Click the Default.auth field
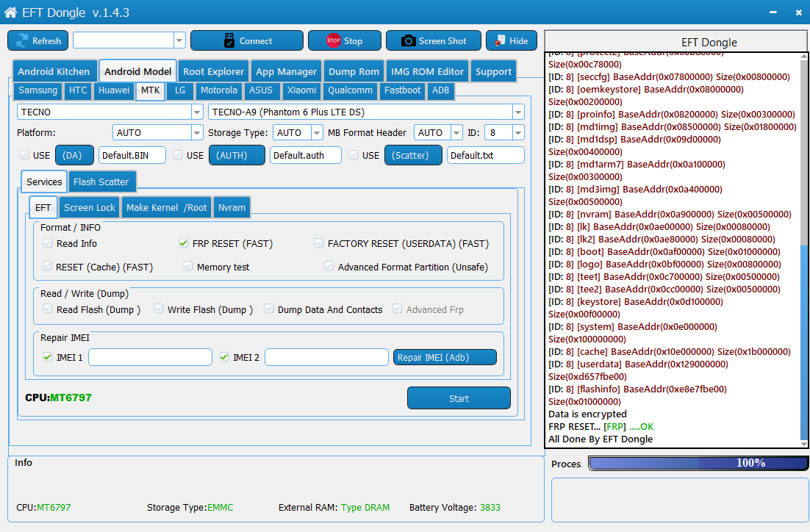Viewport: 810px width, 532px height. 306,156
